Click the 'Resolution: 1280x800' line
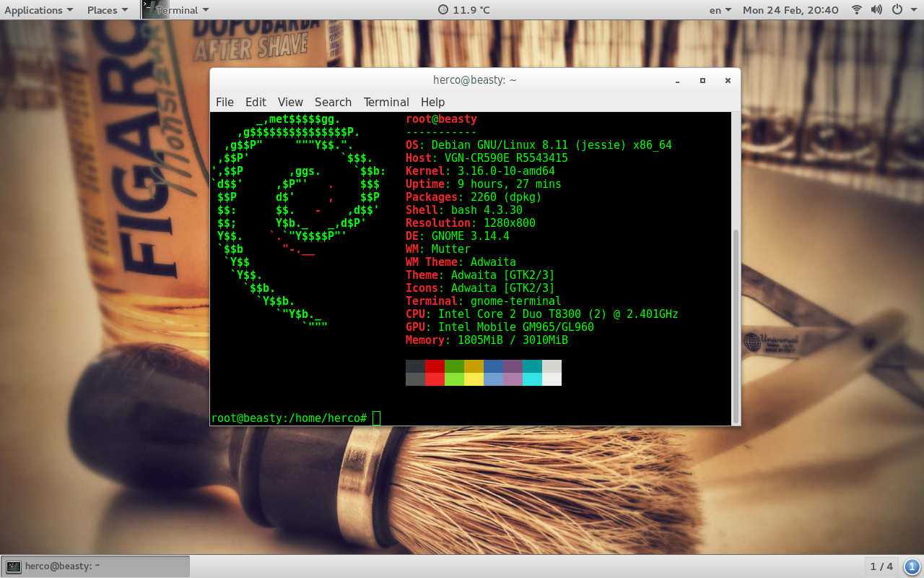Image resolution: width=924 pixels, height=578 pixels. (470, 223)
